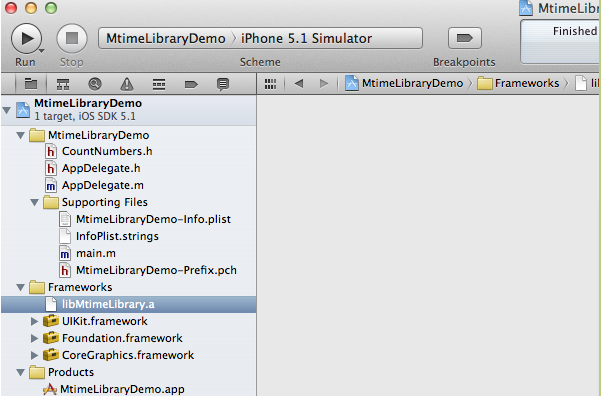Click the Finished activity status area

point(560,41)
